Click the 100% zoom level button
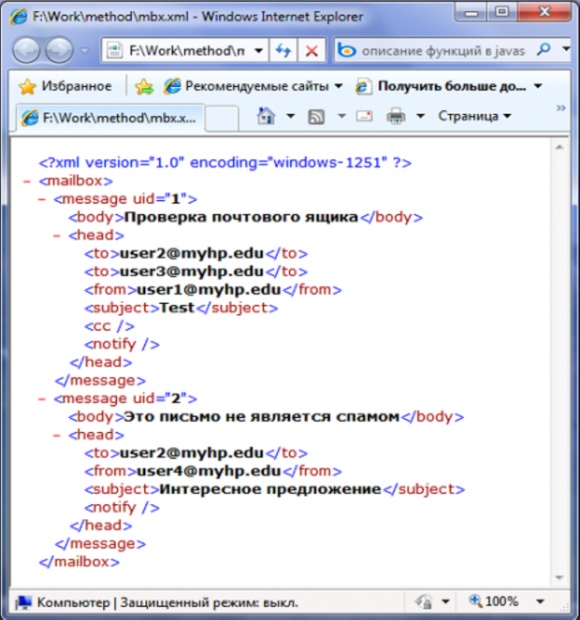This screenshot has height=620, width=580. [493, 601]
